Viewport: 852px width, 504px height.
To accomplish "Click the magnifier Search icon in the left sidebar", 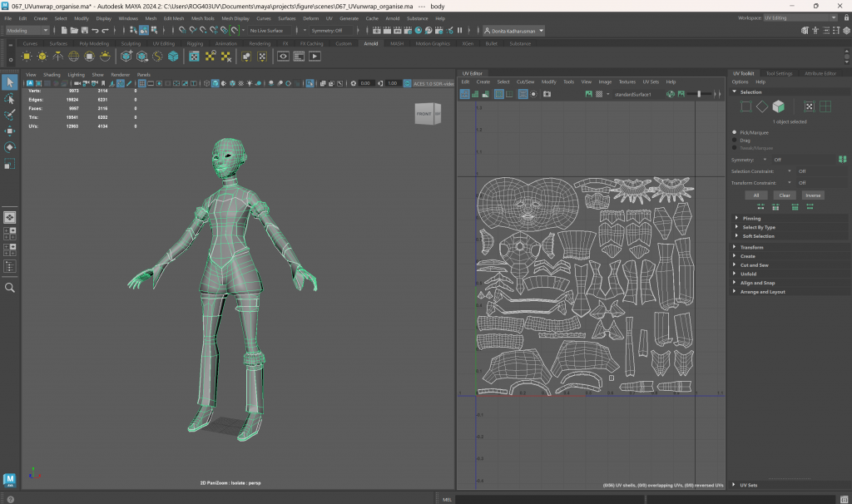I will [x=9, y=288].
